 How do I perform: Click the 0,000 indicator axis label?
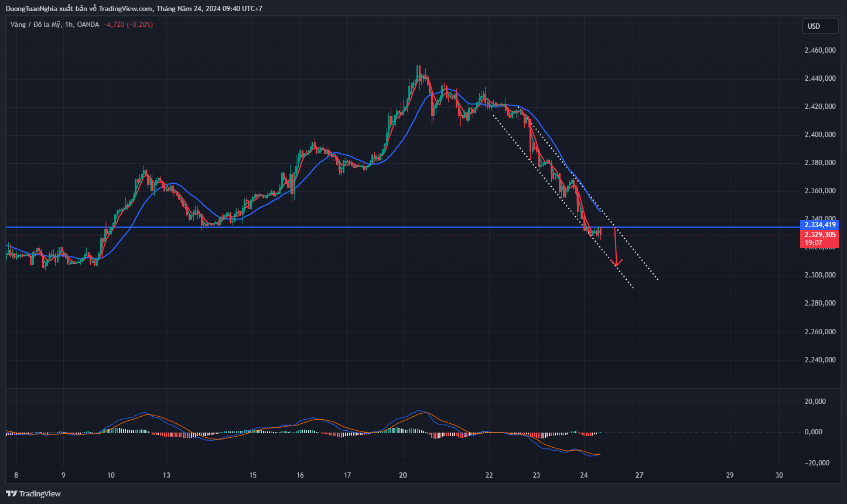click(x=814, y=432)
